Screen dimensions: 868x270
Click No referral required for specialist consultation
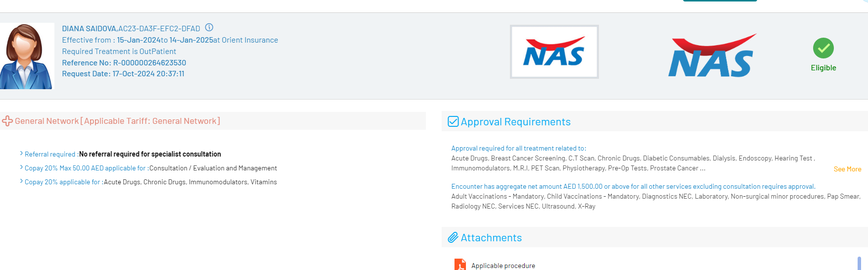click(150, 154)
